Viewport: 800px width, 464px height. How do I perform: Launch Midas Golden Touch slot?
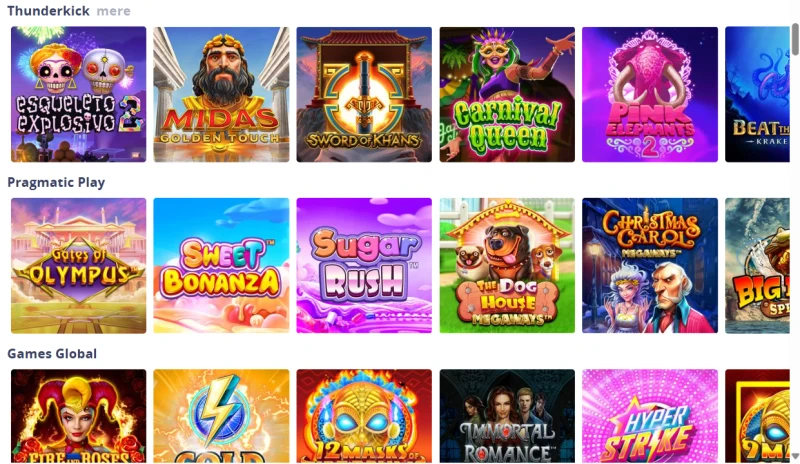tap(221, 94)
